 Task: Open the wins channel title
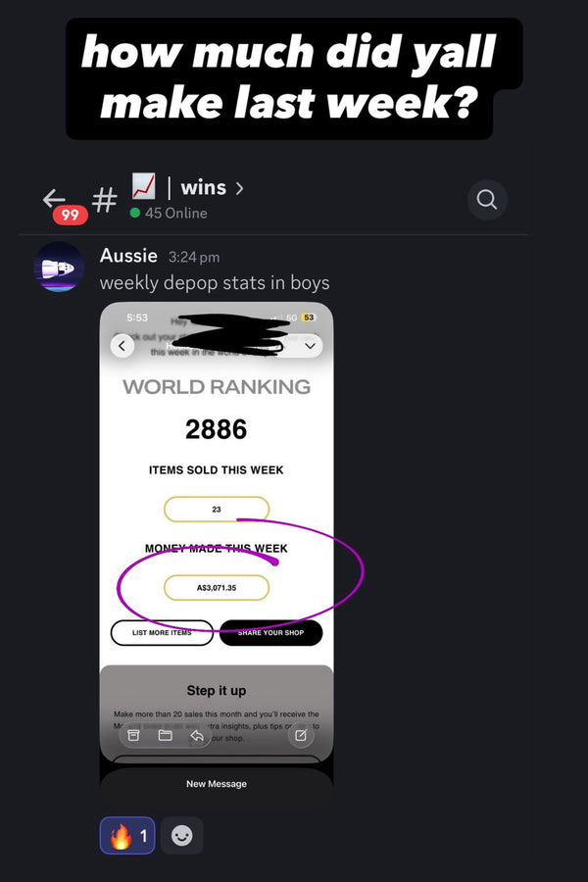[203, 187]
